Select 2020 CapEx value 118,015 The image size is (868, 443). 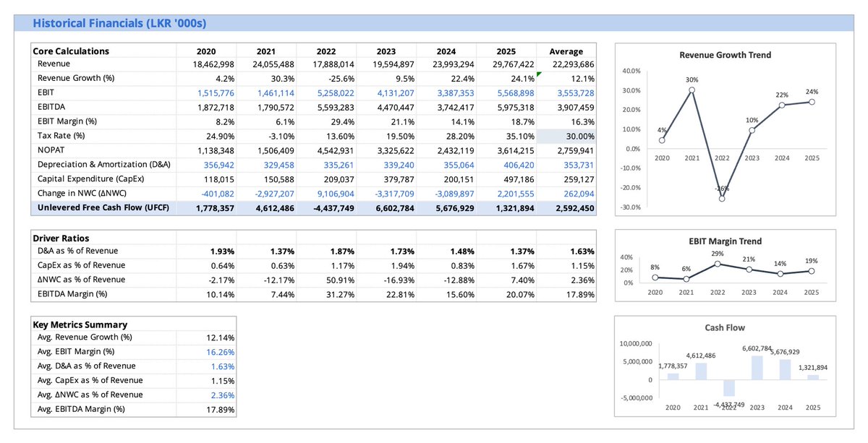click(x=219, y=179)
